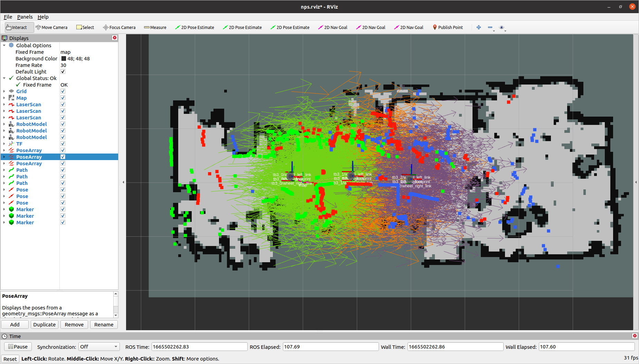Viewport: 639px width, 364px height.
Task: Uncheck the last Marker checkbox
Action: [63, 223]
